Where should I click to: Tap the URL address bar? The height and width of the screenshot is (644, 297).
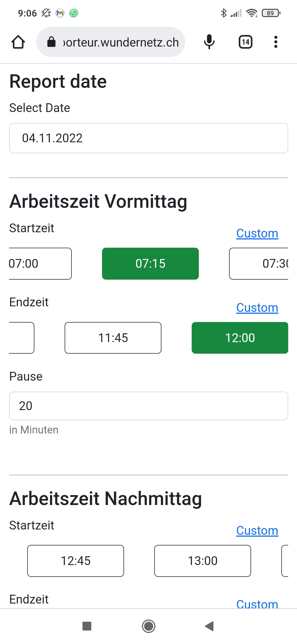point(121,42)
